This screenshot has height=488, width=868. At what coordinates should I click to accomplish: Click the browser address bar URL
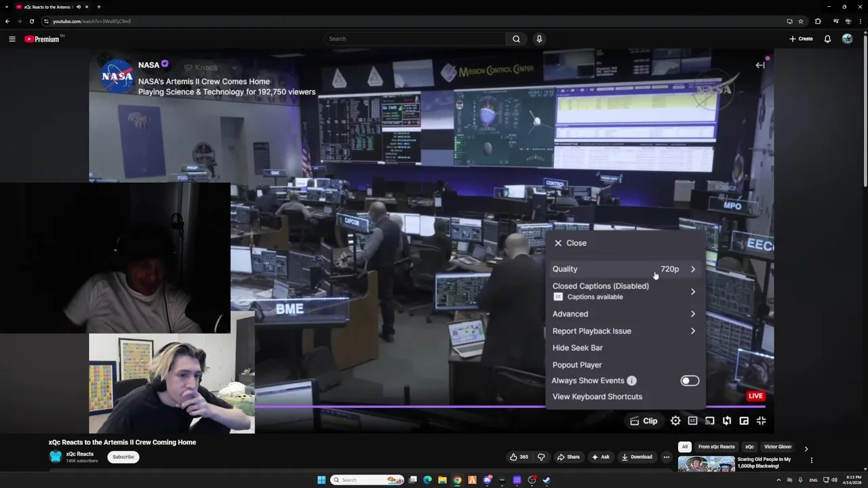(92, 21)
